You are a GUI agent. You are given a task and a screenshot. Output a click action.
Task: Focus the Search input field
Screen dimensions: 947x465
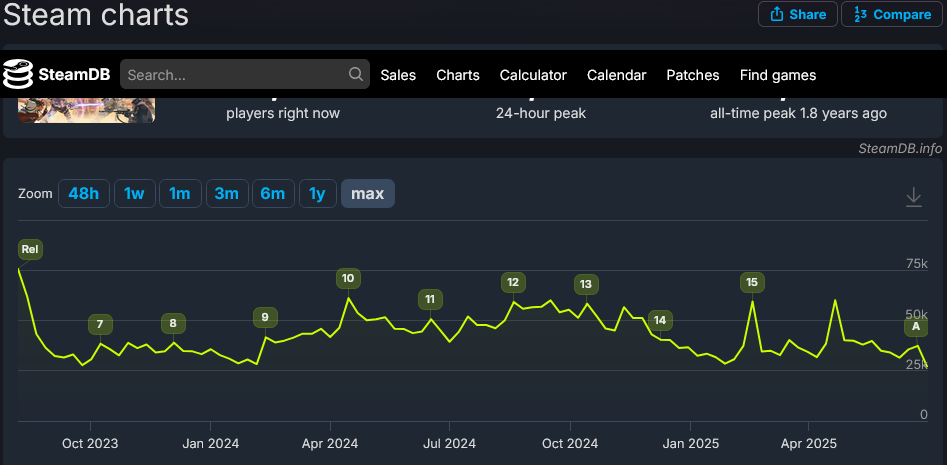tap(245, 74)
